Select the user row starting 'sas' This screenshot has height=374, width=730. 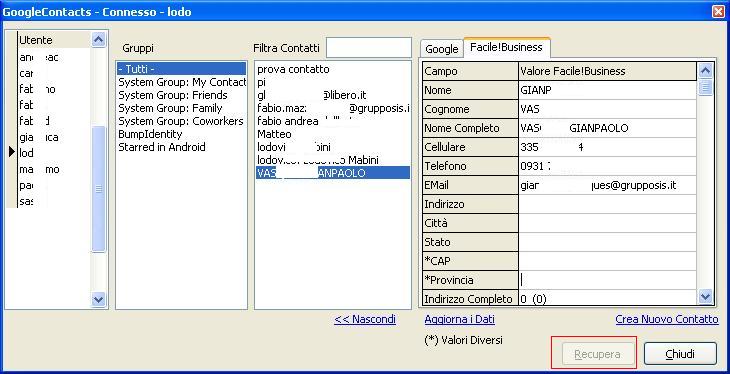[x=54, y=201]
